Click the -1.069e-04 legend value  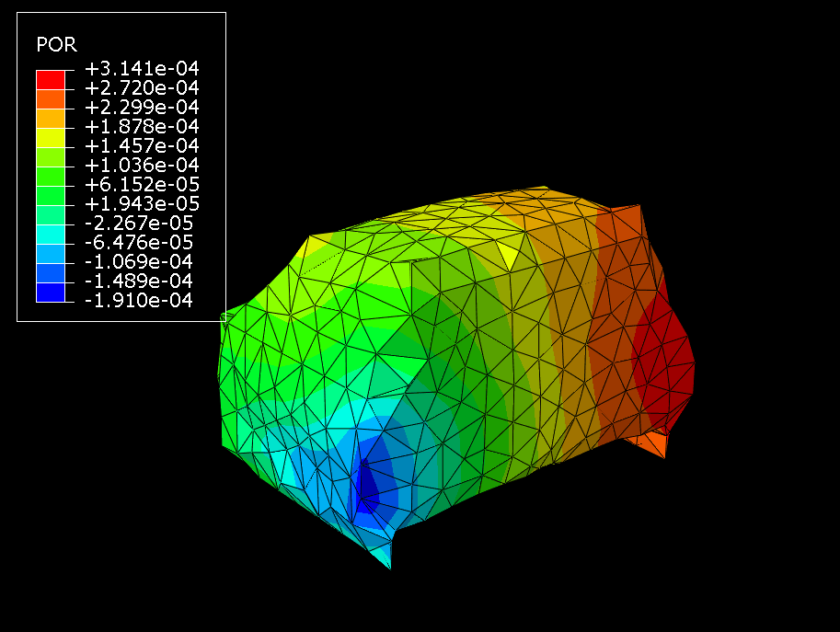click(x=142, y=262)
